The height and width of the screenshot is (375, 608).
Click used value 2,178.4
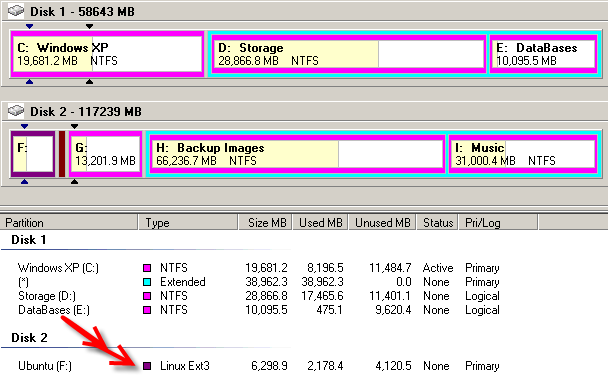point(325,366)
